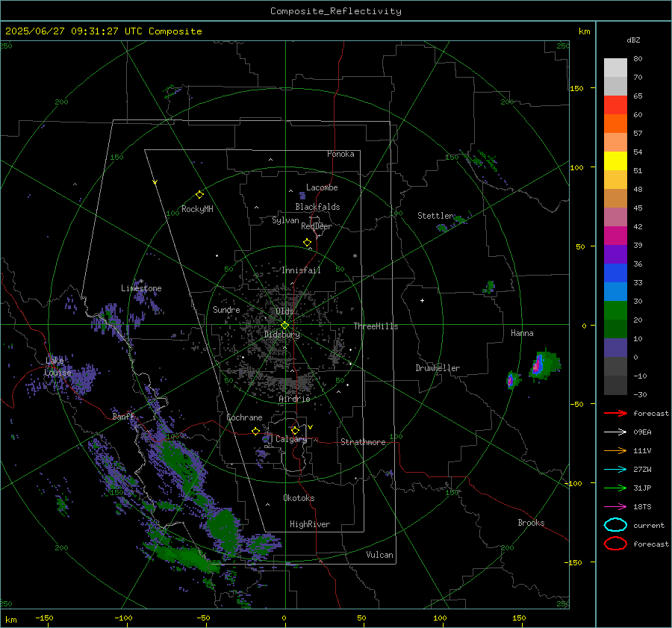Image resolution: width=672 pixels, height=628 pixels.
Task: Select the orange 111V arrow icon
Action: [x=615, y=450]
